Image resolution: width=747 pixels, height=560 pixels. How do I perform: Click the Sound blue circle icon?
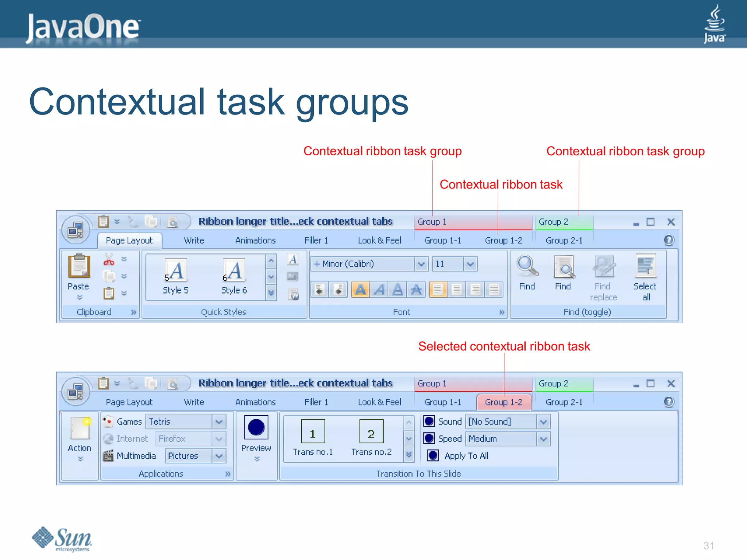coord(429,421)
